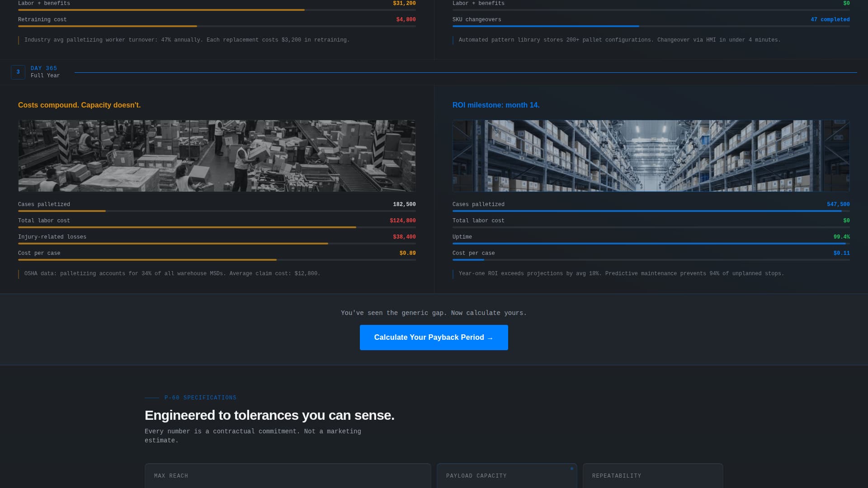
Task: Click the automated warehouse aisle photo
Action: pyautogui.click(x=651, y=155)
